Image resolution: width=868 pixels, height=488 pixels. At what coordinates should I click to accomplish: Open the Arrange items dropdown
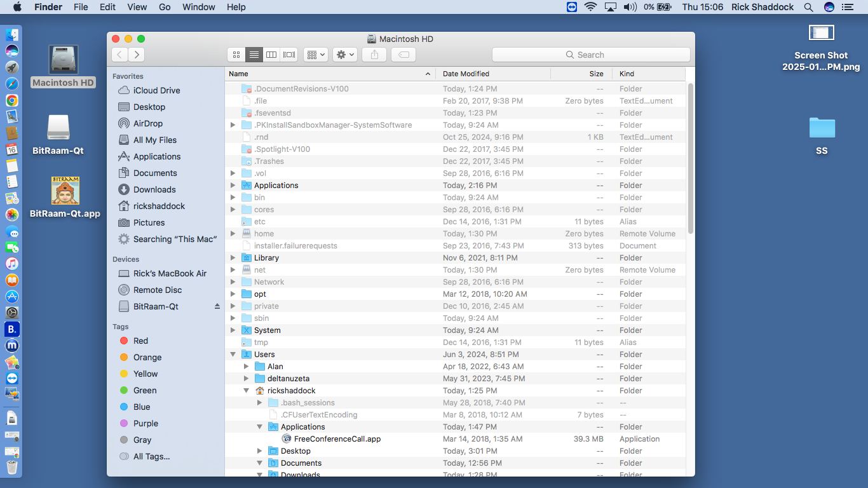(315, 55)
